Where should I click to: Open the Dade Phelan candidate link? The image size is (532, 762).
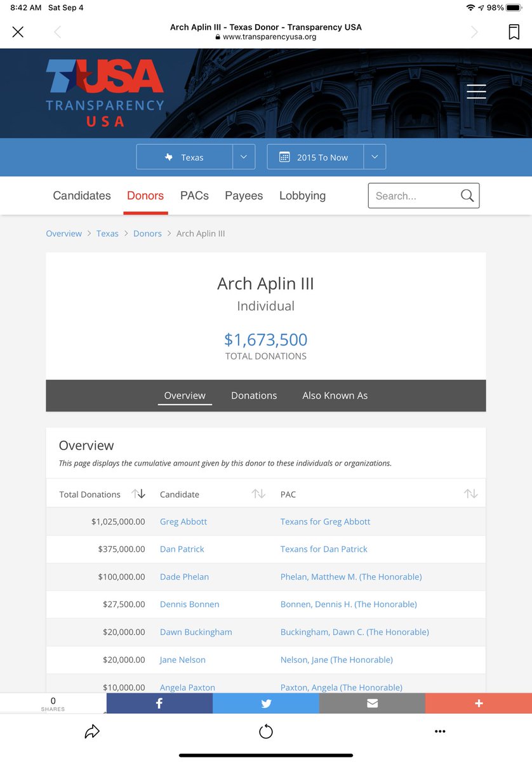[184, 577]
